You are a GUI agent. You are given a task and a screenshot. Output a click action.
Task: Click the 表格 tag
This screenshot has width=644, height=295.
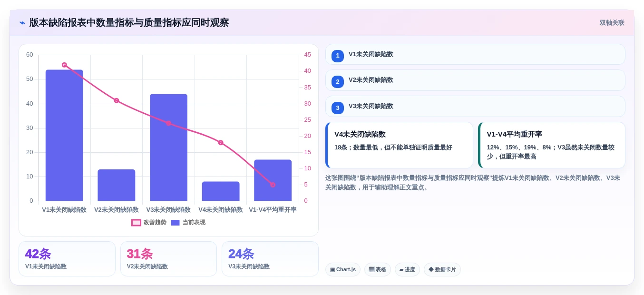pyautogui.click(x=378, y=270)
